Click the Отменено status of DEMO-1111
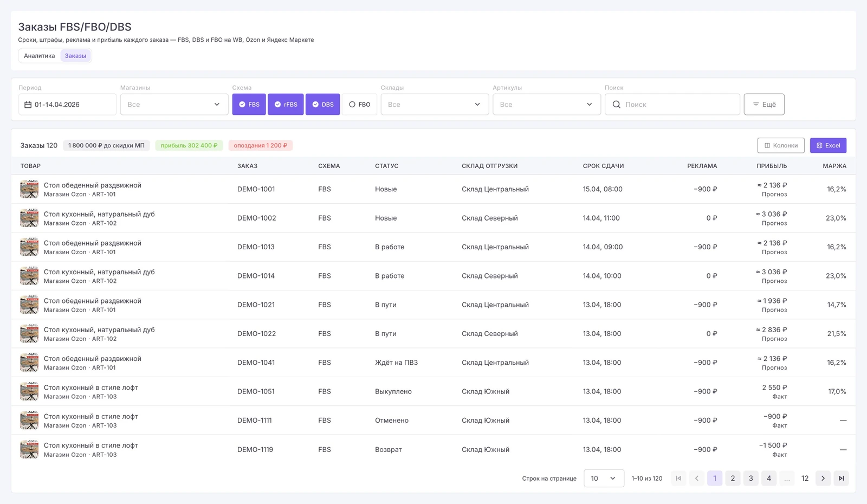This screenshot has width=867, height=504. 392,421
